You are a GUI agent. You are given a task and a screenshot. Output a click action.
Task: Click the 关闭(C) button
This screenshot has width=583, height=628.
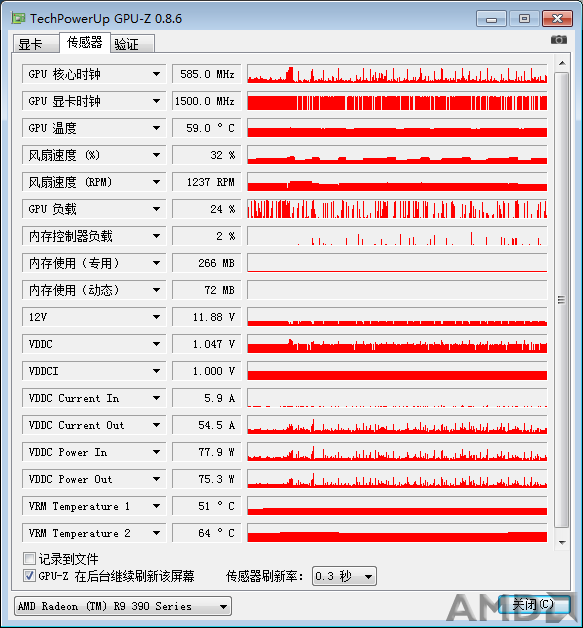(534, 604)
